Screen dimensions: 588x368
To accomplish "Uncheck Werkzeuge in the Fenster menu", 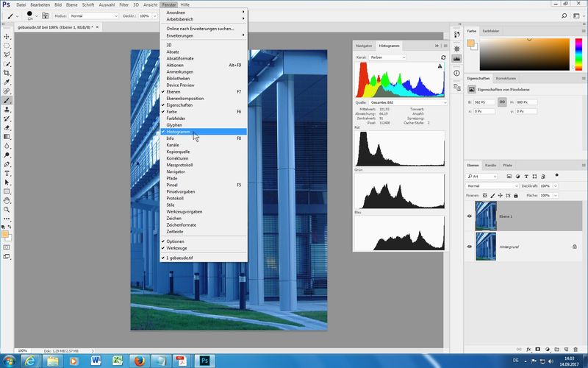I will point(176,249).
